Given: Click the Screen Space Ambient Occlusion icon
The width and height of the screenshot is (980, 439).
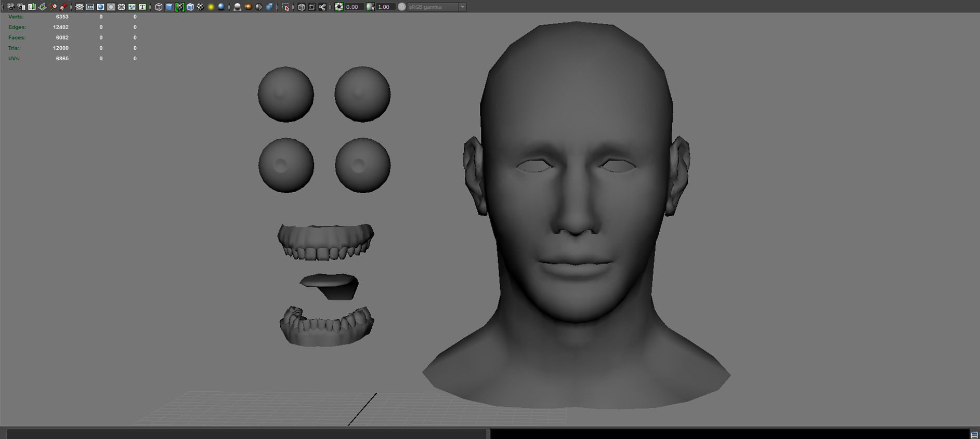Looking at the screenshot, I should (238, 7).
